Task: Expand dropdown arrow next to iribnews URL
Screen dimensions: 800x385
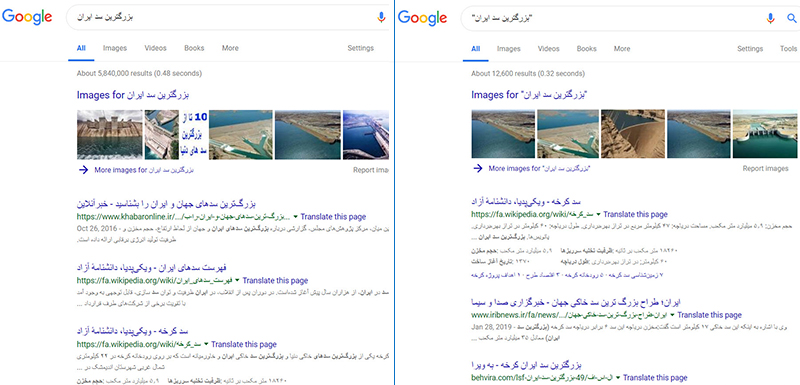Action: pyautogui.click(x=673, y=316)
